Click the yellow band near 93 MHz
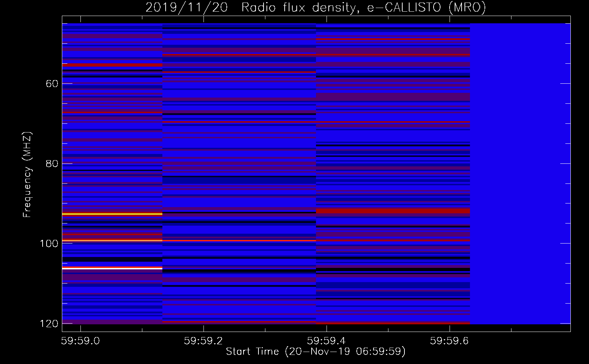The width and height of the screenshot is (589, 364). pos(112,214)
